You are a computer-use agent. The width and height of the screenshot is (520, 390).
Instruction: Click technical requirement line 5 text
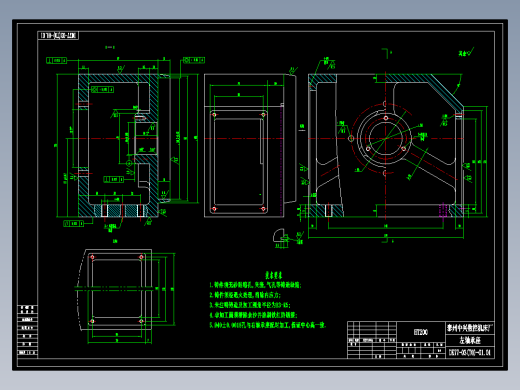[x=267, y=325]
